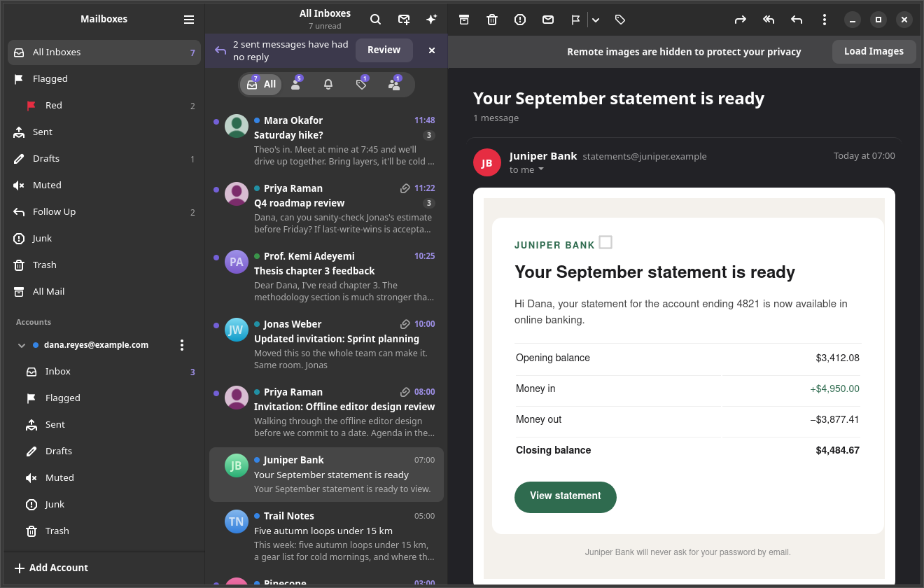Open Trash under dana.reyes account

104,531
